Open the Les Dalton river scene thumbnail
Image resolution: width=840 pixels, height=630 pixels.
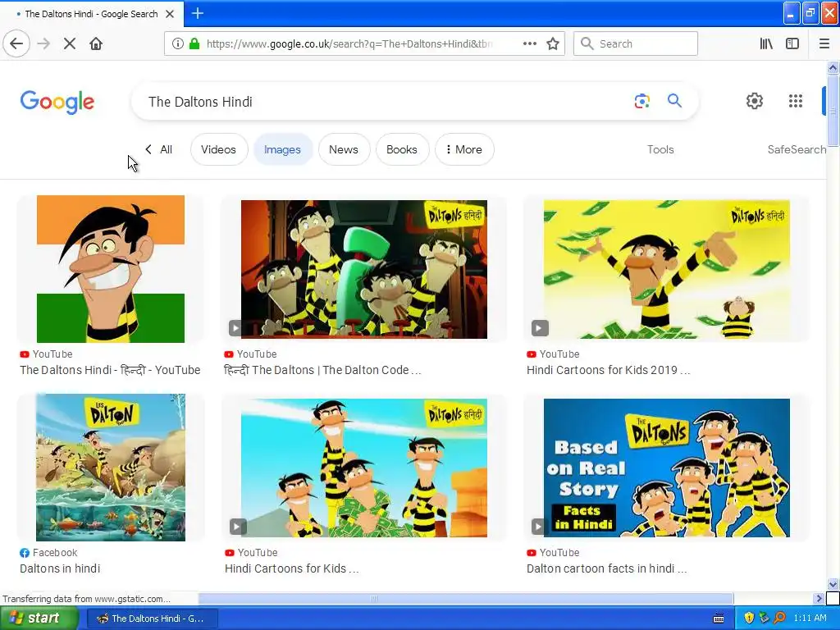point(111,467)
